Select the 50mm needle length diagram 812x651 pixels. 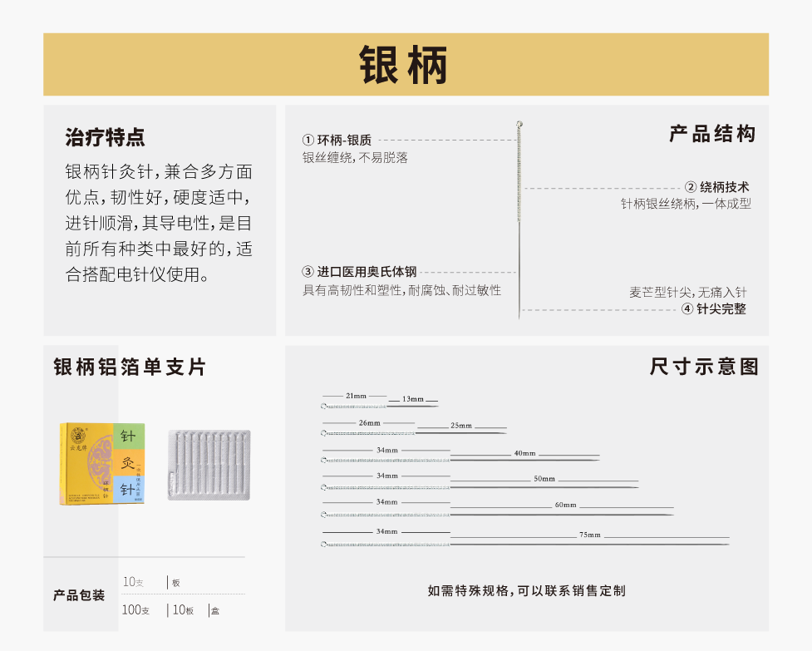480,481
